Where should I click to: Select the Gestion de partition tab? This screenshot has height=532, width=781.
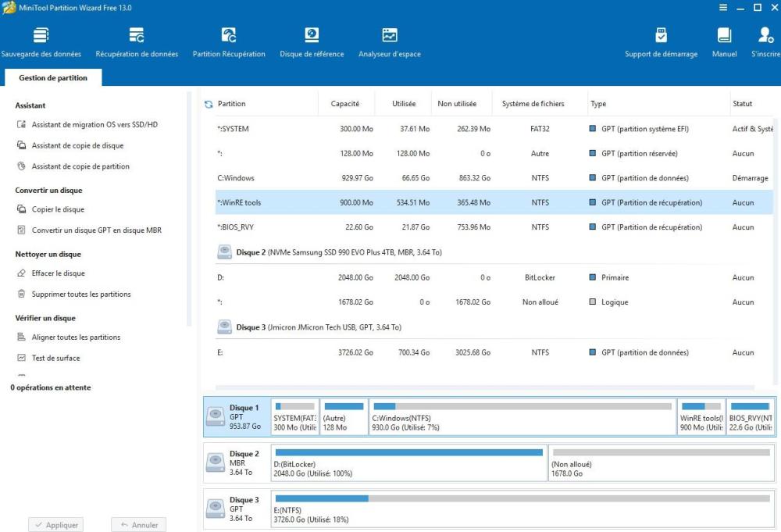53,78
